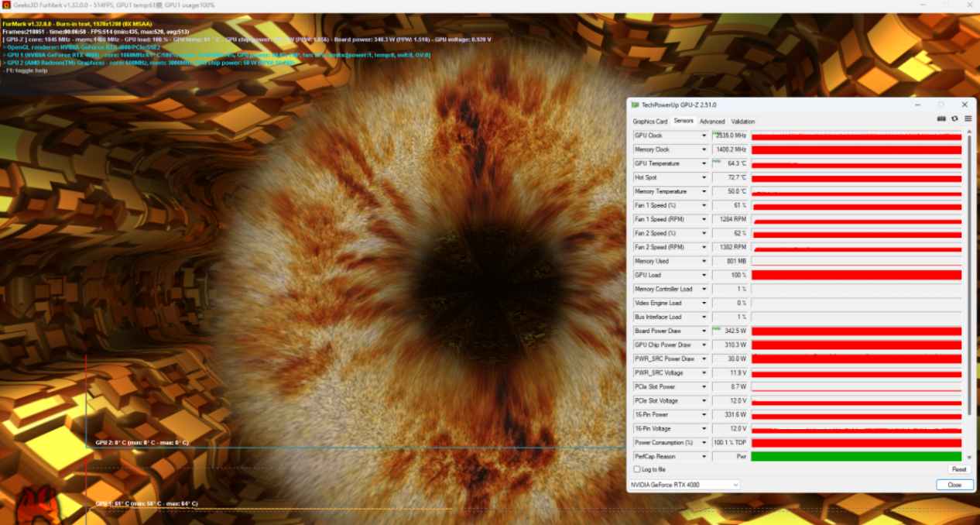This screenshot has width=980, height=525.
Task: Click the GPU Load value field
Action: [730, 276]
